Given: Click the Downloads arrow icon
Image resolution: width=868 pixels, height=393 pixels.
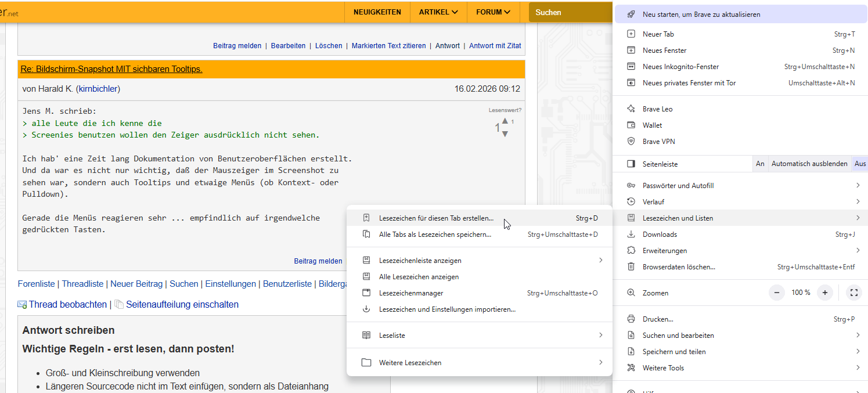Looking at the screenshot, I should (x=631, y=235).
